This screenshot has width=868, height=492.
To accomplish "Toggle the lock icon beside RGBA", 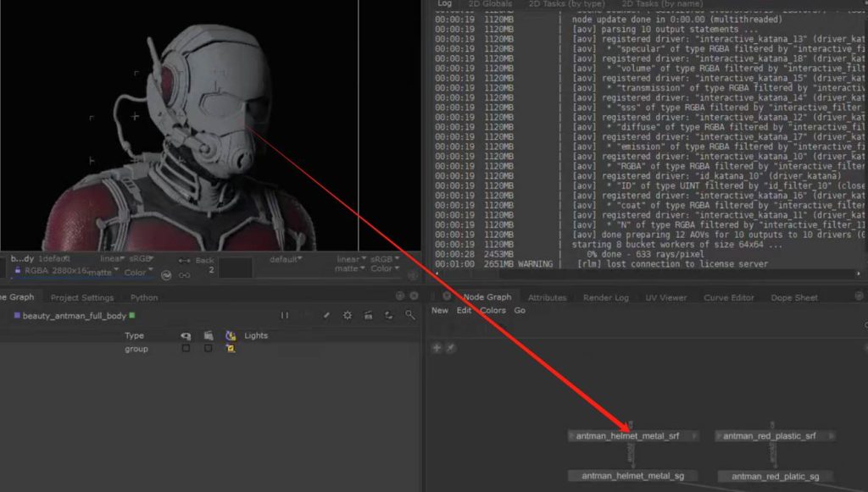I will point(18,271).
